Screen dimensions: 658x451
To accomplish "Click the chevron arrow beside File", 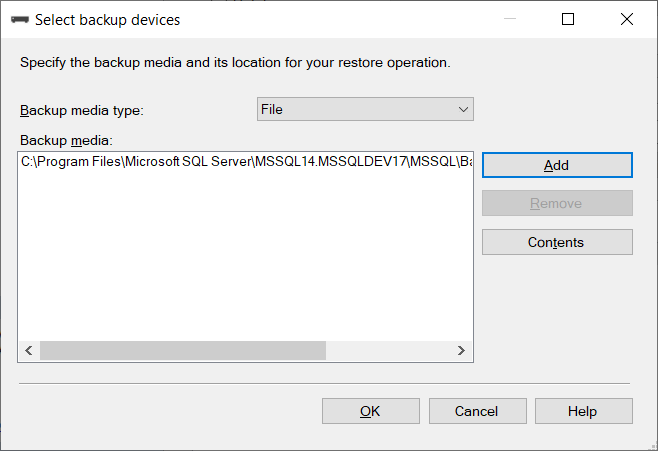I will [x=463, y=109].
